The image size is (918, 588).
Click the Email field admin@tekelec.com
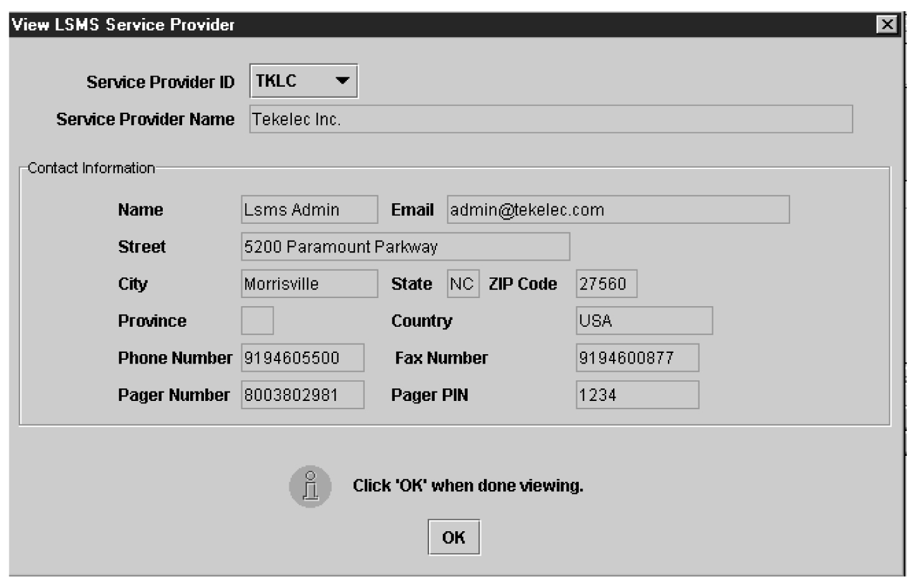(x=618, y=210)
